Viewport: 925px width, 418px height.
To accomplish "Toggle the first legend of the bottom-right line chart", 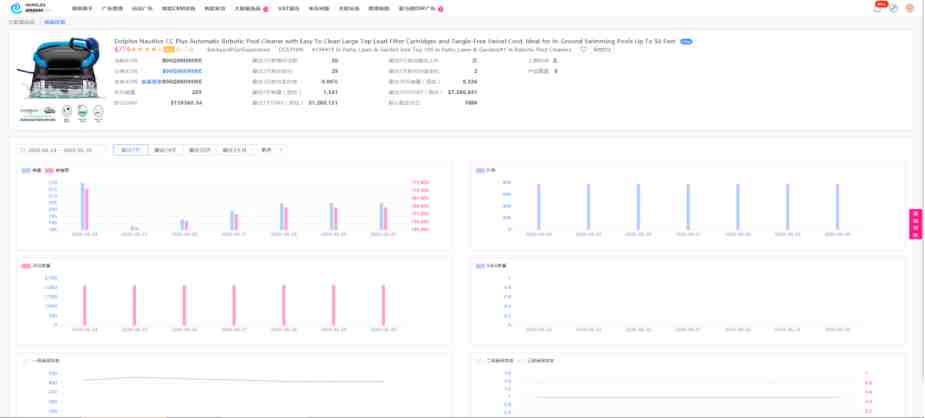I will click(x=496, y=360).
